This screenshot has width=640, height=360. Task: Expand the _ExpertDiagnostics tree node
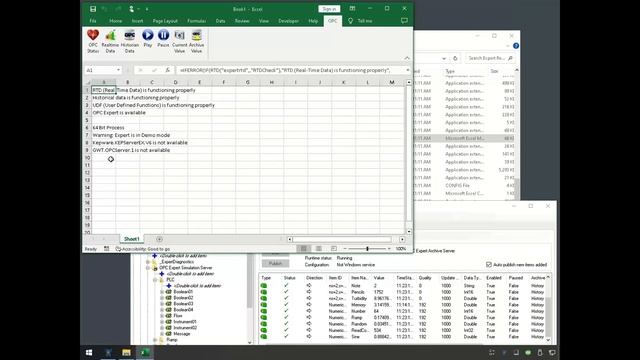[148, 262]
